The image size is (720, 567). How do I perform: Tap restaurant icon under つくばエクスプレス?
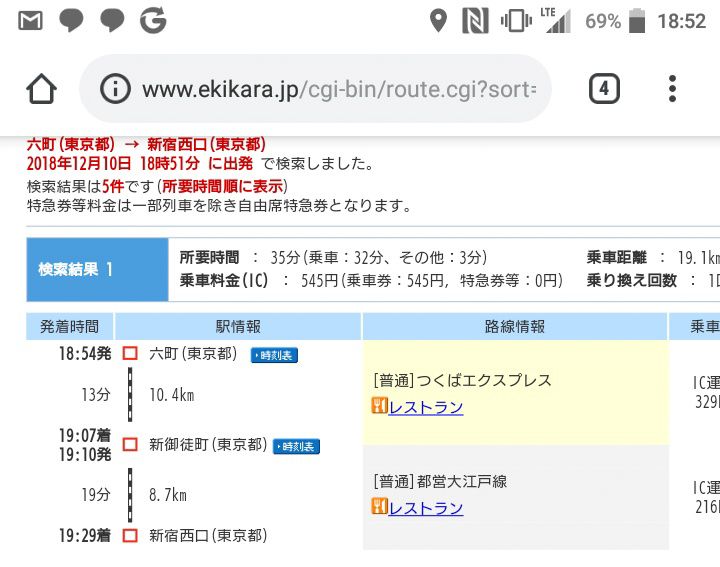(379, 405)
